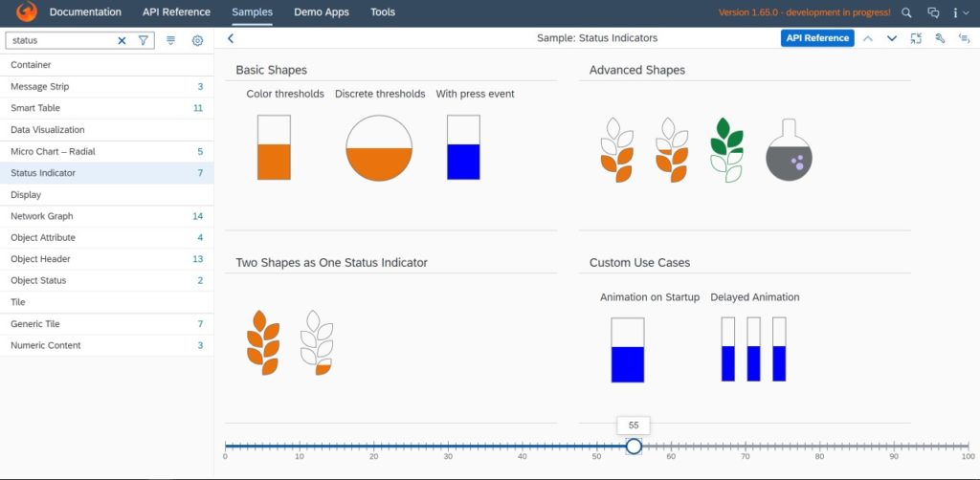Click the slider handle at 55
This screenshot has width=980, height=480.
tap(633, 446)
